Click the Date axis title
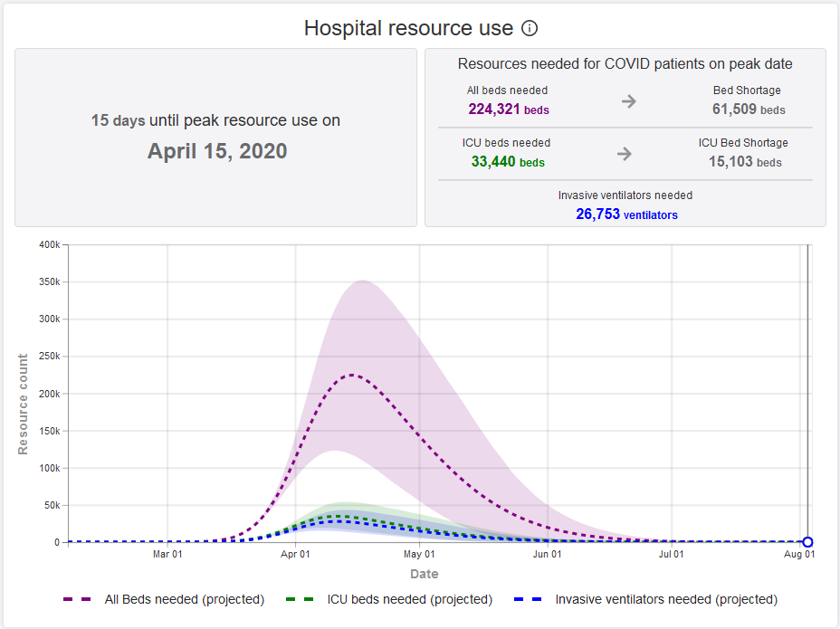The image size is (840, 629). click(424, 574)
